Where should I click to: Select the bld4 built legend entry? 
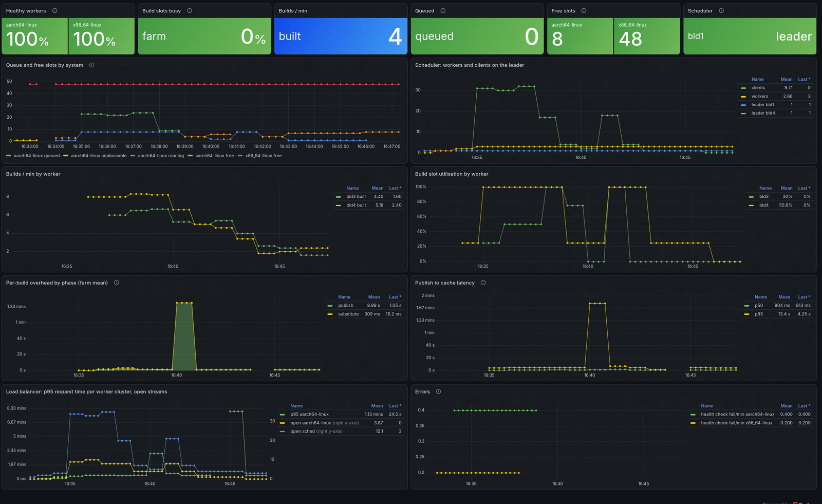click(x=356, y=206)
